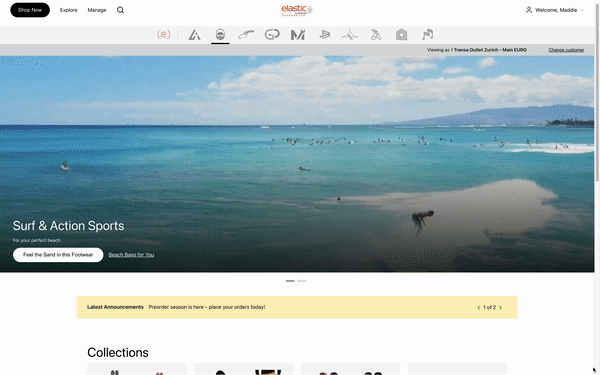The width and height of the screenshot is (600, 375).
Task: Follow the Beach Bags for You link
Action: pyautogui.click(x=131, y=255)
